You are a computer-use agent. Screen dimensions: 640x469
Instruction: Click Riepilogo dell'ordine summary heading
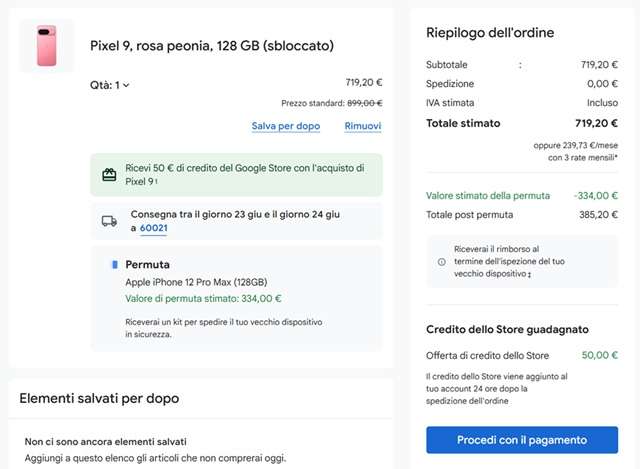pos(490,33)
